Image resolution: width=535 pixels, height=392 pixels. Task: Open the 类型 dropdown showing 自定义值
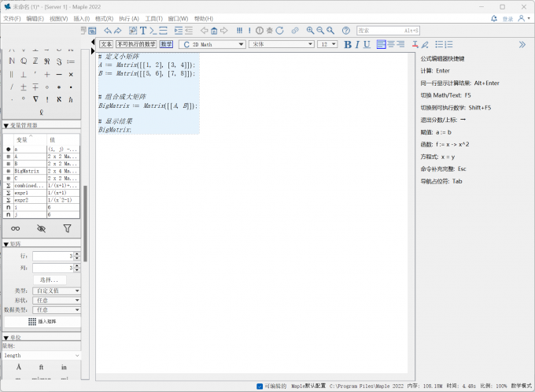click(57, 291)
